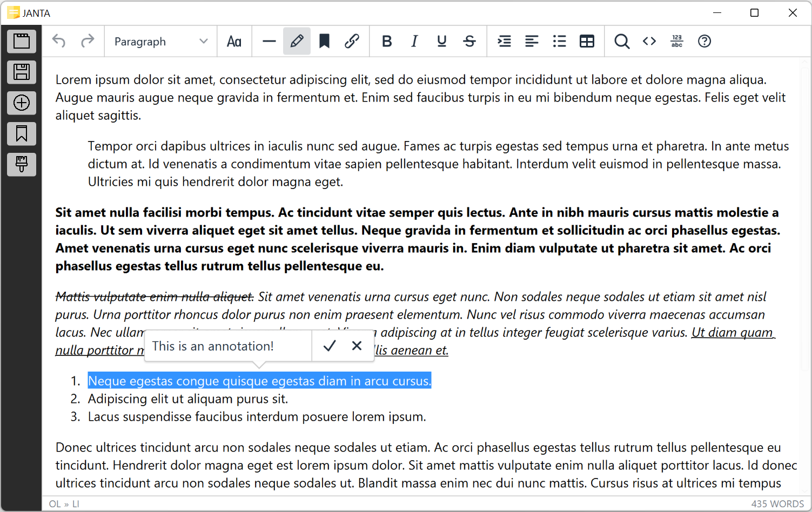The image size is (812, 512).
Task: Click the OL breadcrumb in status bar
Action: pos(55,504)
